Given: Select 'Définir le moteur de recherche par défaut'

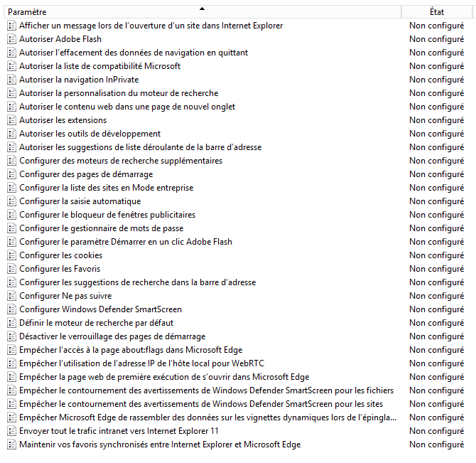Looking at the screenshot, I should (96, 323).
